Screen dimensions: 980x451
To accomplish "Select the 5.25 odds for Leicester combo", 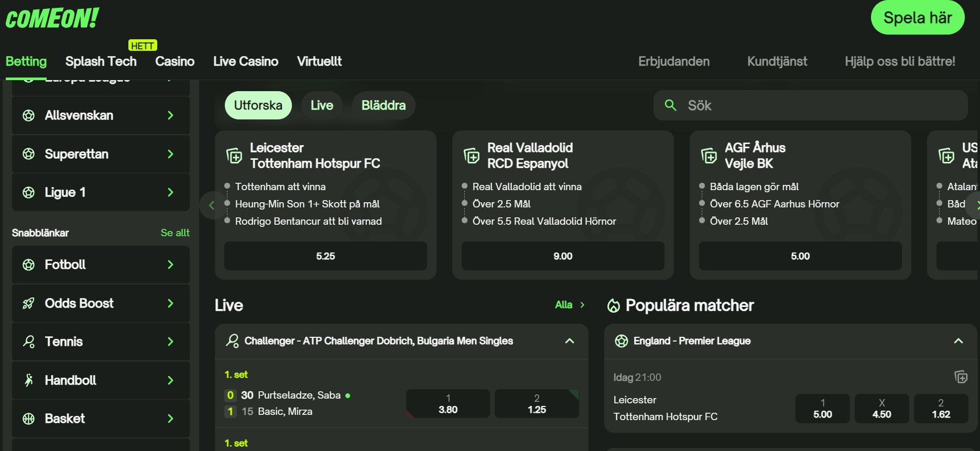I will click(x=325, y=256).
